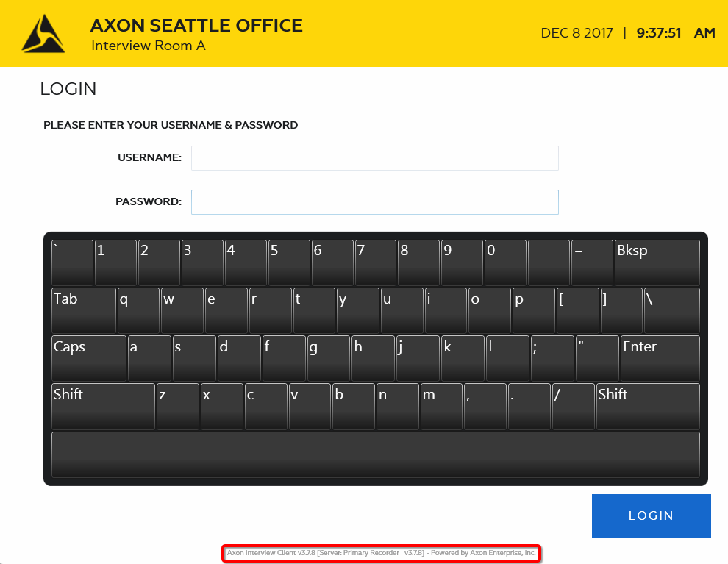The height and width of the screenshot is (564, 728).
Task: Tap the backslash key
Action: click(x=671, y=310)
